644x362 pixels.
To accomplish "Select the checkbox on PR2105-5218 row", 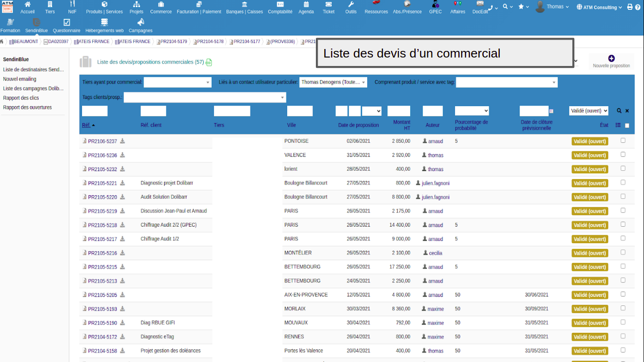I will tap(623, 224).
